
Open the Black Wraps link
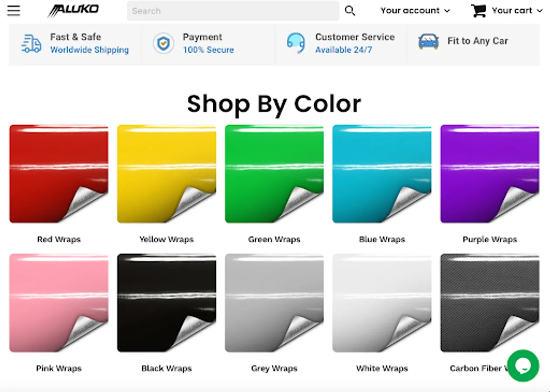click(166, 368)
